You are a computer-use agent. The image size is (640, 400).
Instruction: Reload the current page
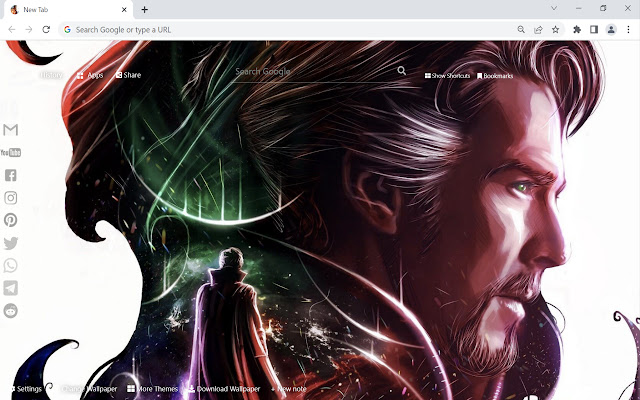point(46,29)
